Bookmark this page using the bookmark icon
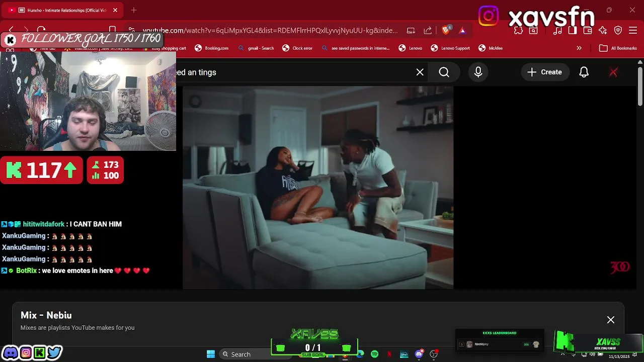This screenshot has height=362, width=644. pyautogui.click(x=113, y=30)
